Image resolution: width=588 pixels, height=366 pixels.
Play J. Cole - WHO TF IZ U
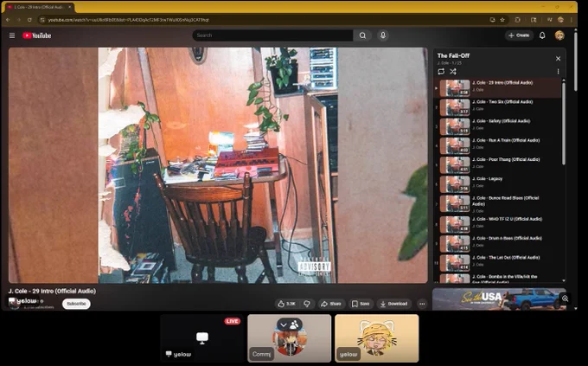[497, 224]
